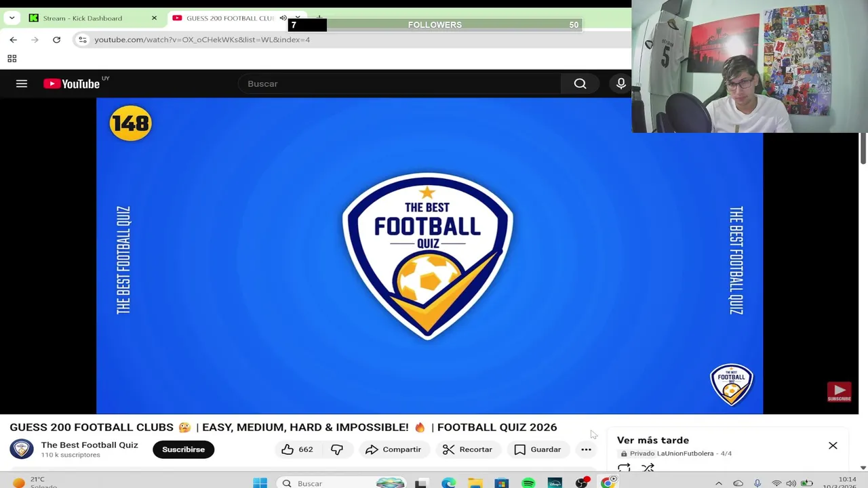Click the video player area to pause
Screen dimensions: 868x488
(429, 256)
